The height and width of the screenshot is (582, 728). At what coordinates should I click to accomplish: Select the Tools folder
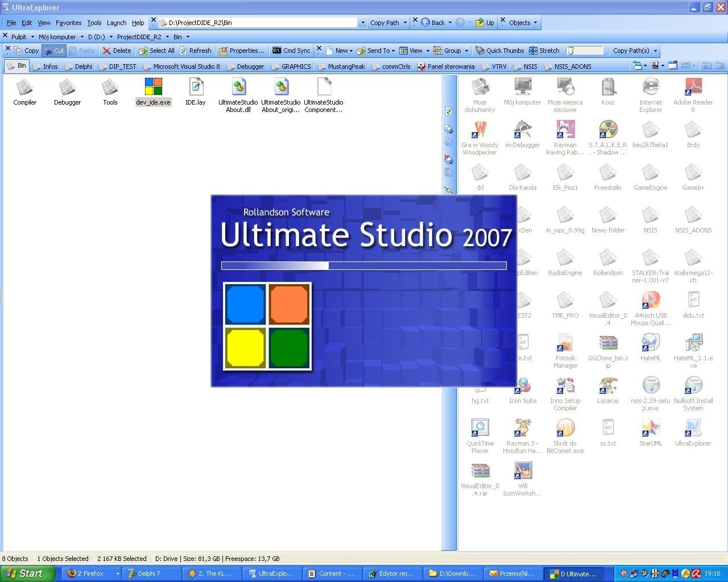[x=110, y=92]
